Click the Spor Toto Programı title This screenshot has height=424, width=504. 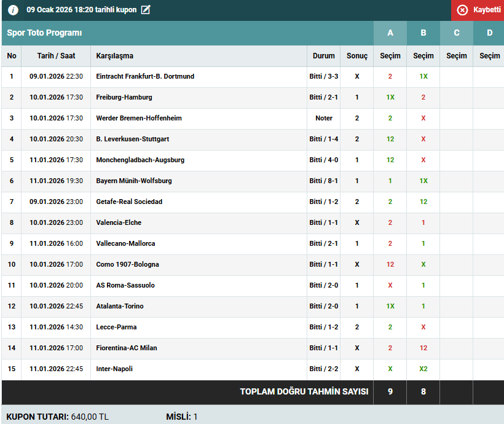pos(44,33)
